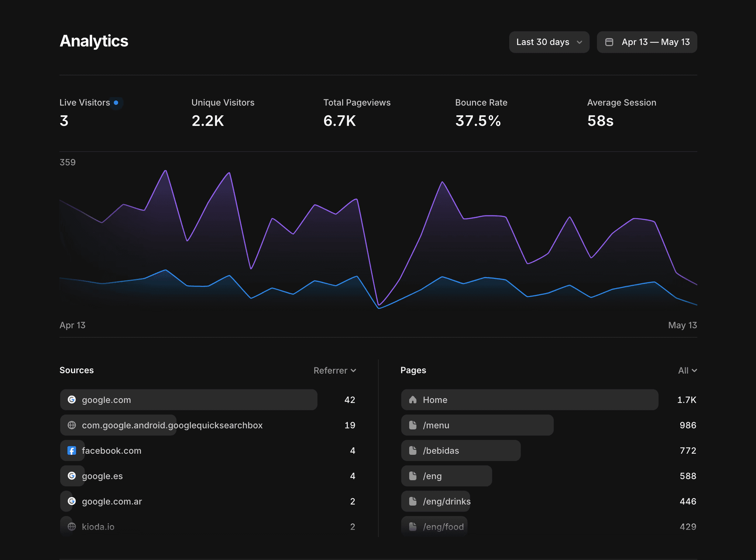
Task: Click the globe icon beside com.google.android.googlequicksearchbox
Action: point(72,425)
